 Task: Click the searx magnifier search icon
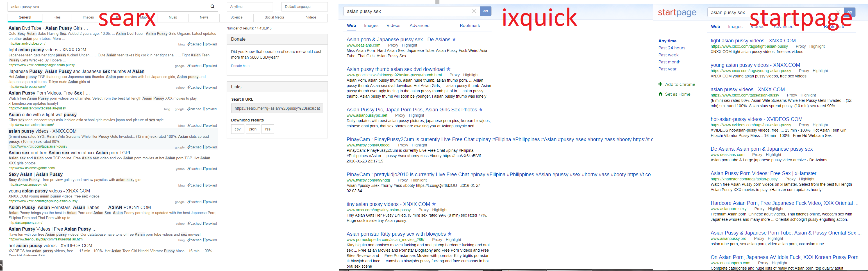(x=212, y=6)
